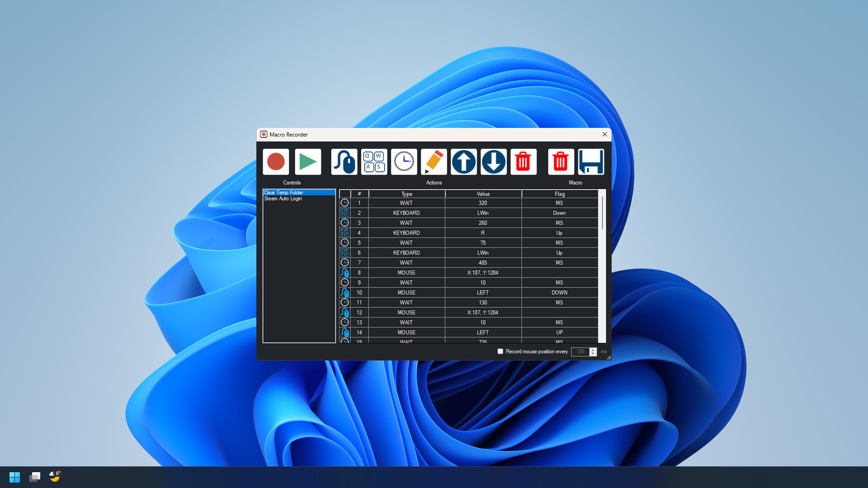Edit the selected action

(x=433, y=161)
